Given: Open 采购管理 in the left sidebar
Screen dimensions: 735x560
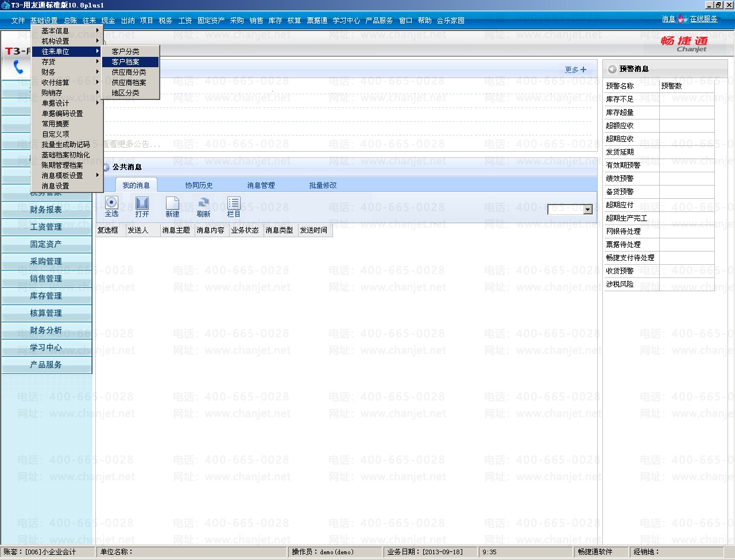Looking at the screenshot, I should click(46, 261).
